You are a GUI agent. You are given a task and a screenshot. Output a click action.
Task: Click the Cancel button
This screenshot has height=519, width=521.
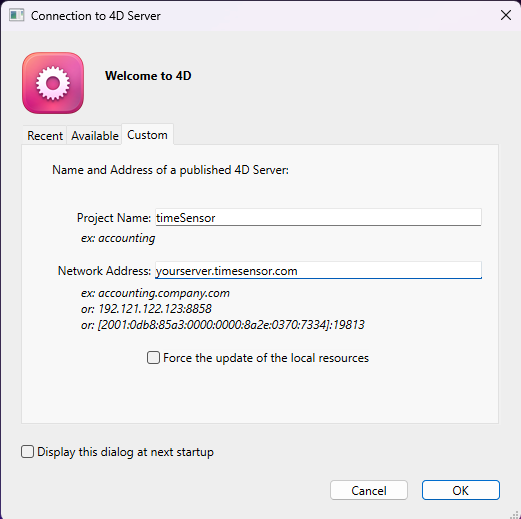pyautogui.click(x=369, y=490)
